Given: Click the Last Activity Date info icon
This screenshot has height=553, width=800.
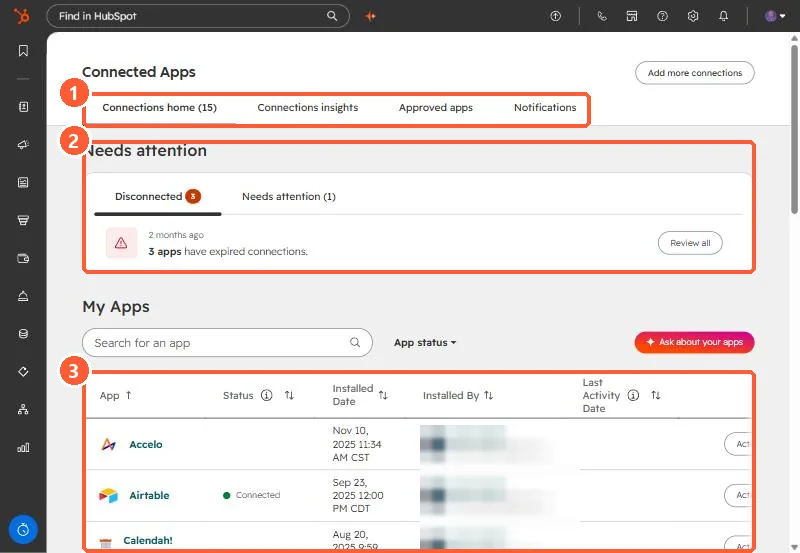Looking at the screenshot, I should tap(633, 395).
